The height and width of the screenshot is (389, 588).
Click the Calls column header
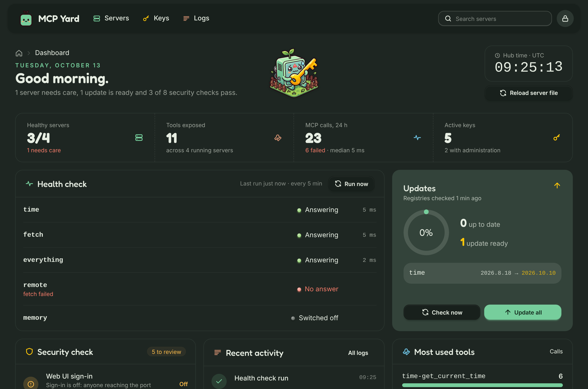(x=556, y=352)
